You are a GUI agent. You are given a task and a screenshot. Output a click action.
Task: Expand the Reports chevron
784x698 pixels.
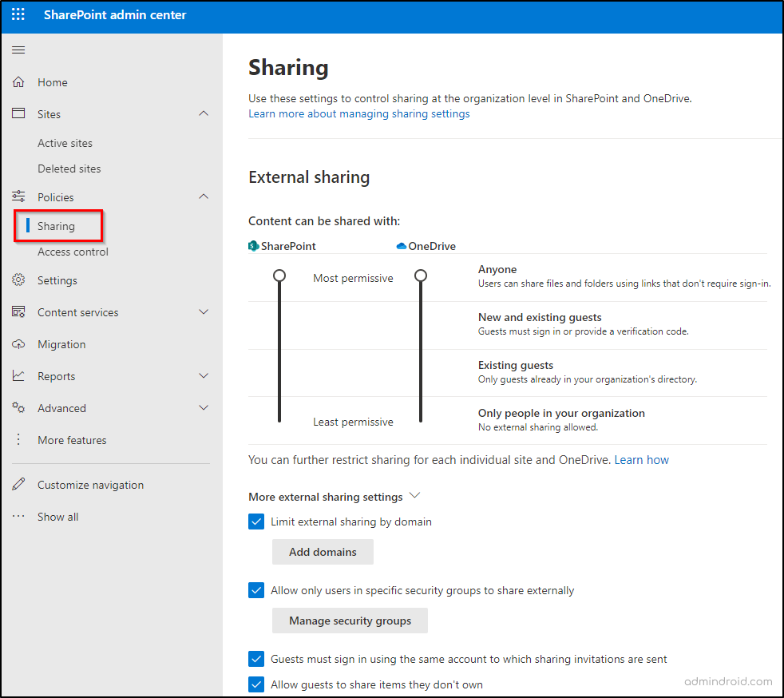204,375
